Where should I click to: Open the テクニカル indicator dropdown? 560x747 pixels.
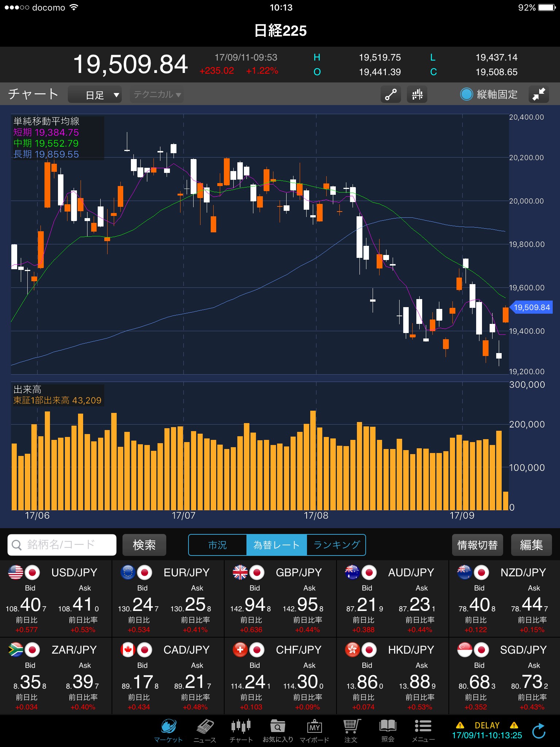coord(157,95)
